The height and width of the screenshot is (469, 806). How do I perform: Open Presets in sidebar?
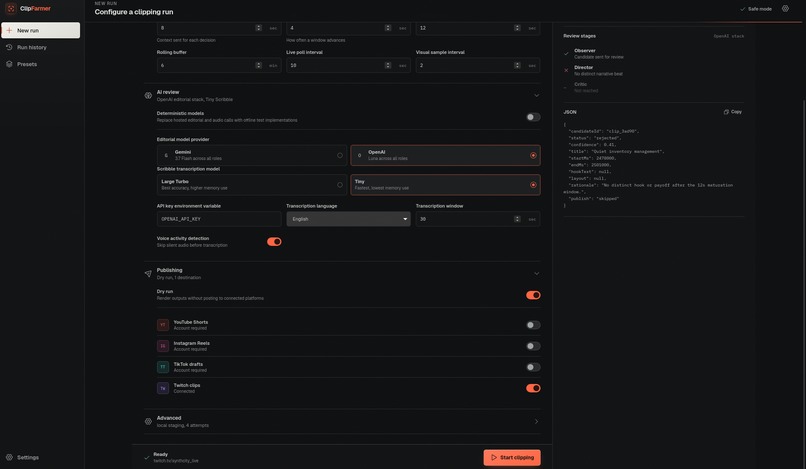pos(41,64)
